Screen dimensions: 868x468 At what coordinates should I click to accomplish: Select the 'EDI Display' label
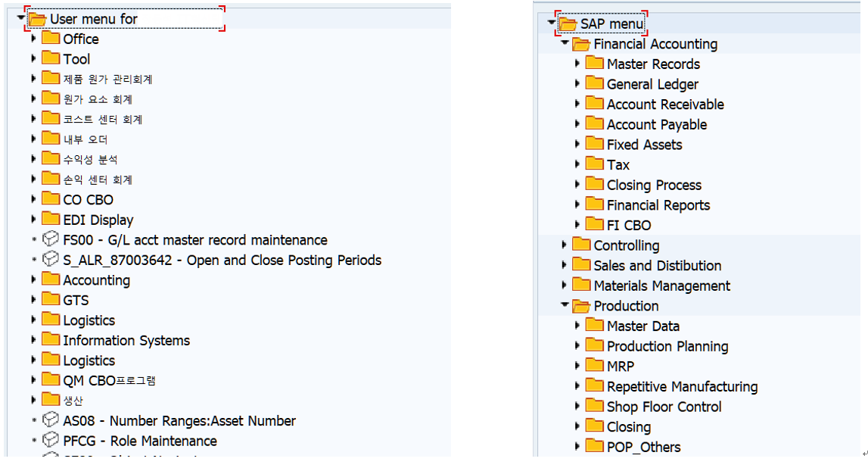[x=98, y=220]
